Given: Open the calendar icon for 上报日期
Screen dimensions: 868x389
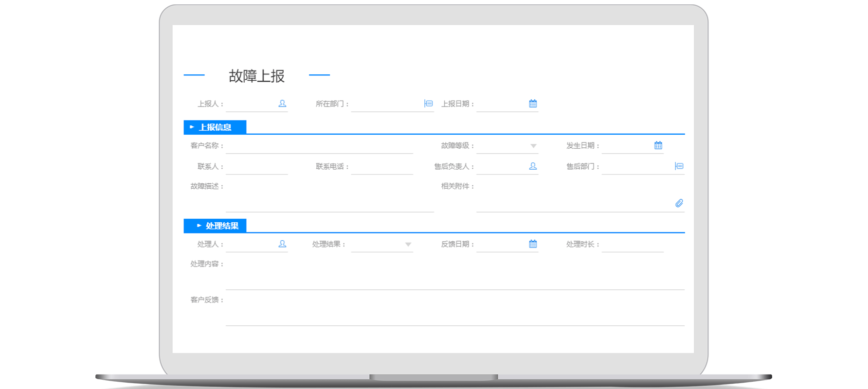Looking at the screenshot, I should pos(533,104).
